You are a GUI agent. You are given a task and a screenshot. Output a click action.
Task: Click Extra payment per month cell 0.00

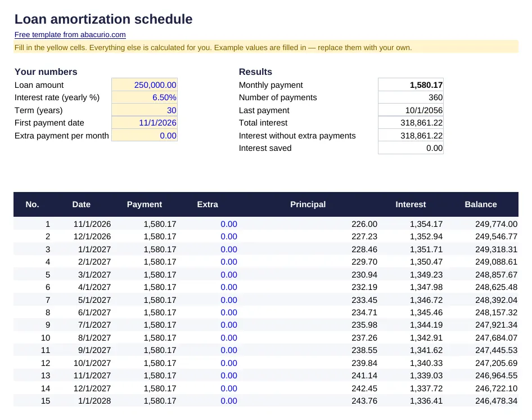coord(145,136)
